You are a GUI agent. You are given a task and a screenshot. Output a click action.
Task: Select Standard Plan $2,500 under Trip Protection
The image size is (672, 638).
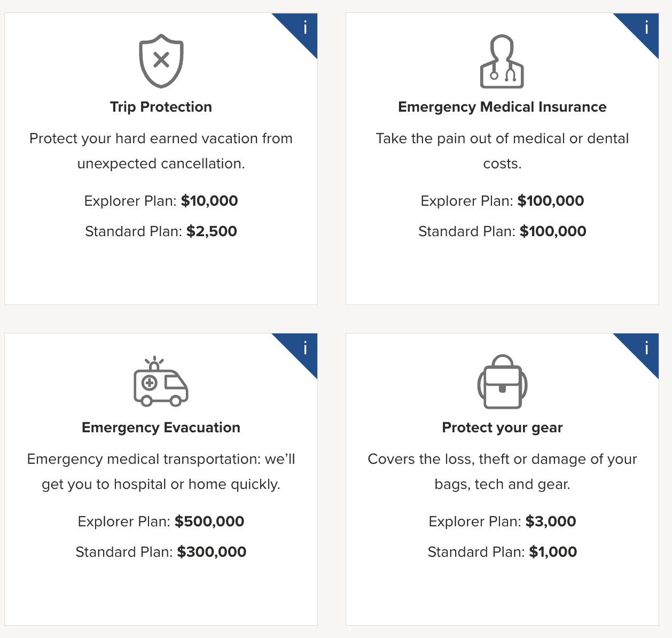[x=161, y=231]
